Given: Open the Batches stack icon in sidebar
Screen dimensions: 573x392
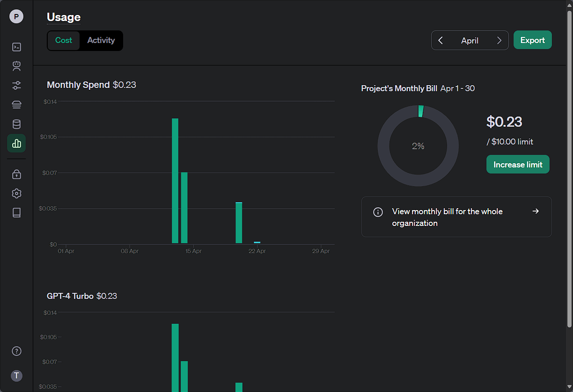Looking at the screenshot, I should [16, 105].
